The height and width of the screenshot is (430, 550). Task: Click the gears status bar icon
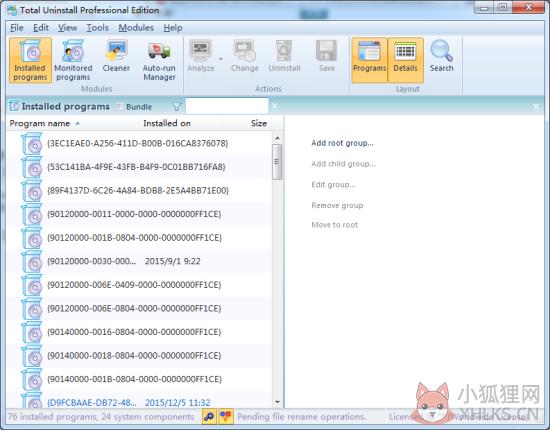click(209, 416)
